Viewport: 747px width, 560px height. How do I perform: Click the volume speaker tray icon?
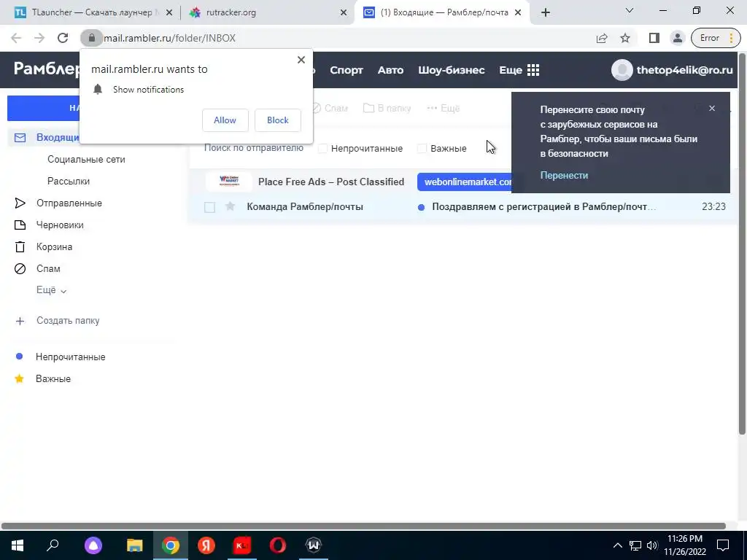click(652, 545)
